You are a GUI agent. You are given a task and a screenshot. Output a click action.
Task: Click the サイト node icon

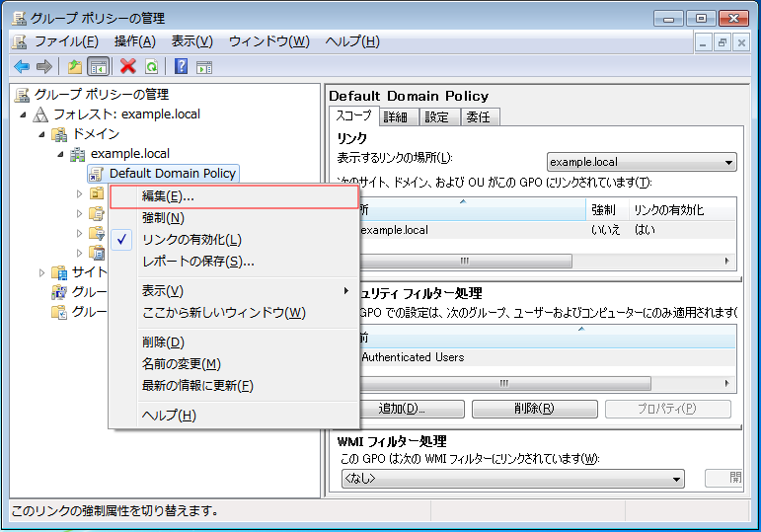click(x=59, y=272)
